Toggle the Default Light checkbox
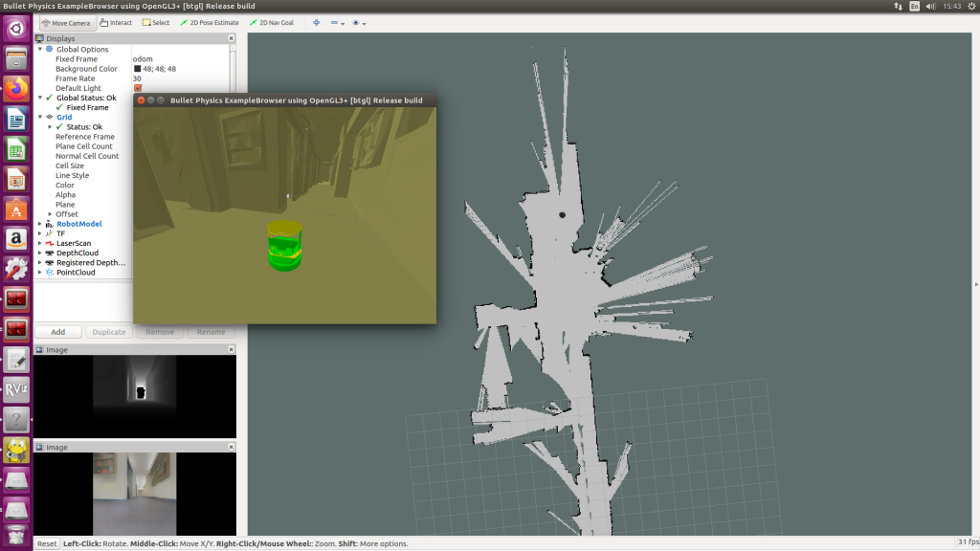Screen dimensions: 980x551 tap(138, 88)
